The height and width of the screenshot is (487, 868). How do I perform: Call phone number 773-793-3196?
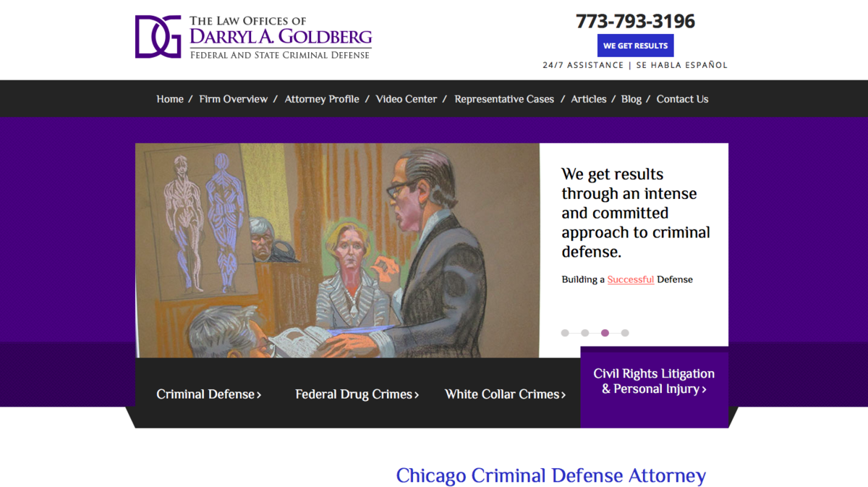tap(636, 21)
